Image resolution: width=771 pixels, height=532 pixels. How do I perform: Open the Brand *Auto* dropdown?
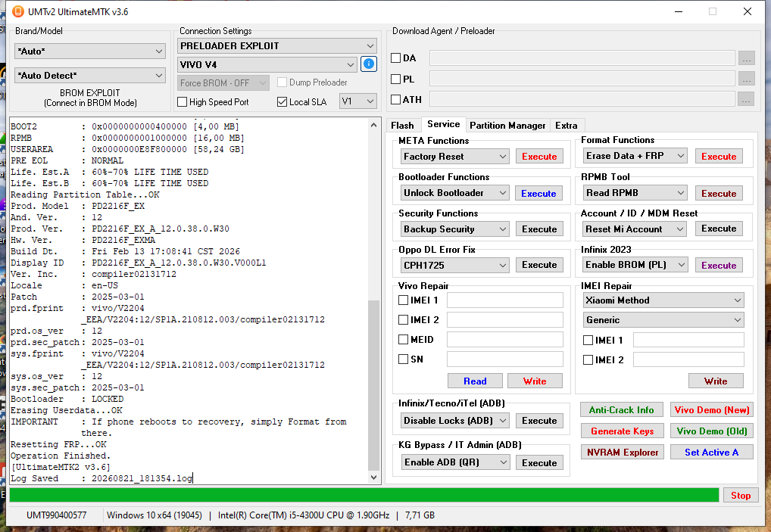[90, 51]
